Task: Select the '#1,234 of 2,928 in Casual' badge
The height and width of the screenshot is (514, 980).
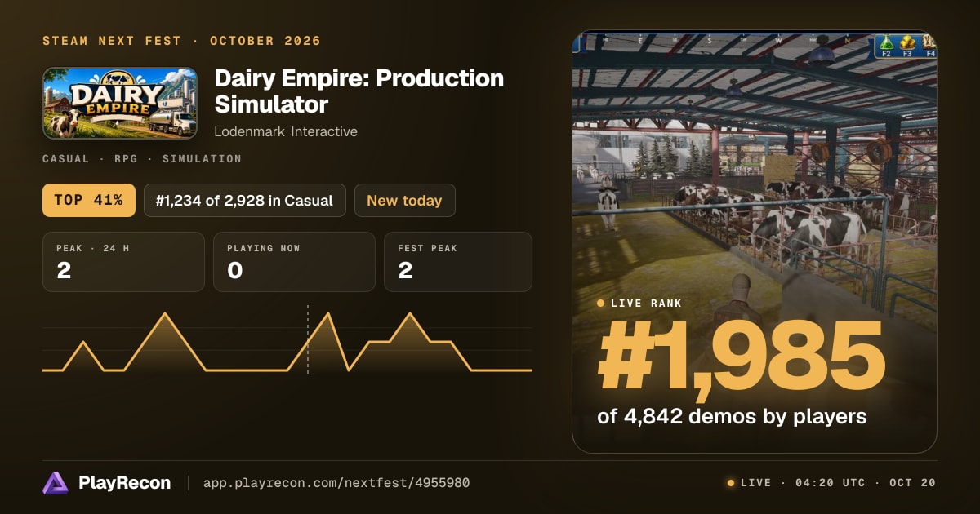Action: pyautogui.click(x=245, y=201)
